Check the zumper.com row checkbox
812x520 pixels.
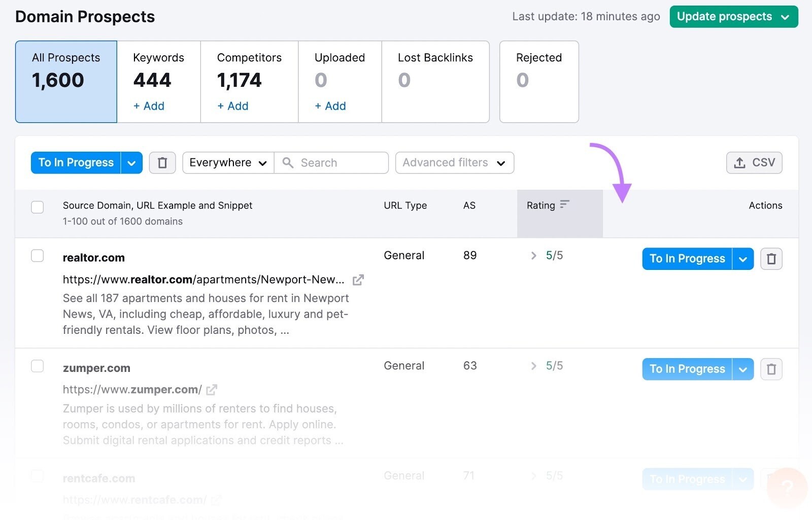click(x=37, y=366)
